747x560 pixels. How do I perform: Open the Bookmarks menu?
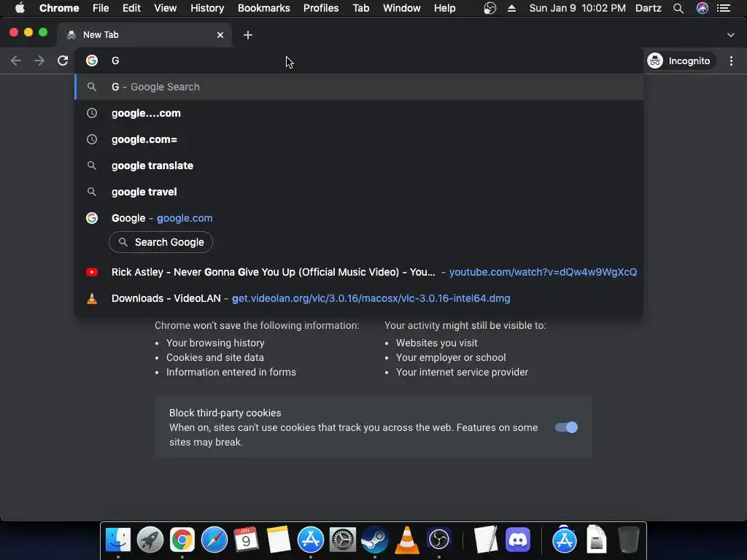pos(264,8)
